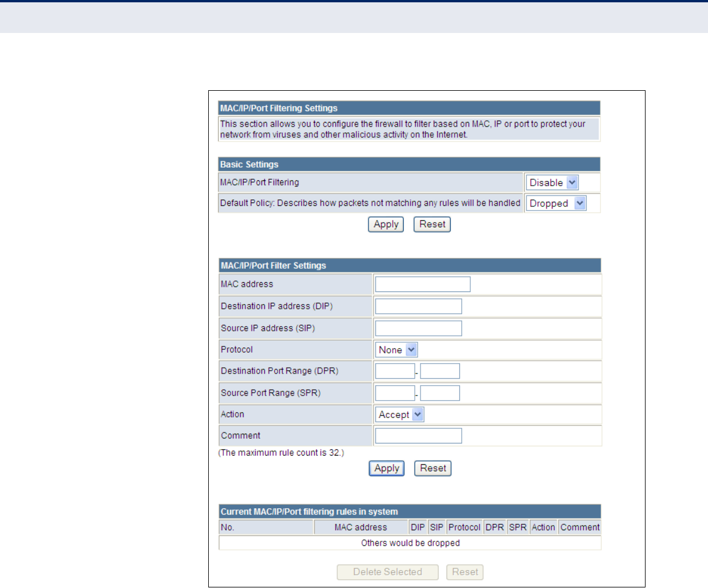The width and height of the screenshot is (708, 588).
Task: Click the Source Port Range start field
Action: point(395,393)
